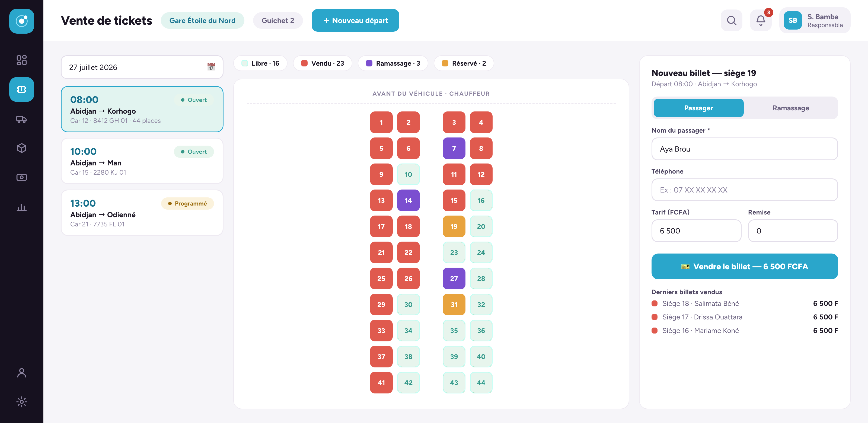This screenshot has height=423, width=868.
Task: Open the settings gear icon
Action: point(22,402)
